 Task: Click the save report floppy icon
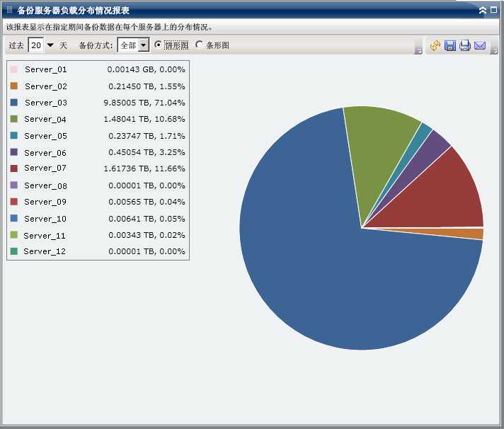coord(449,45)
